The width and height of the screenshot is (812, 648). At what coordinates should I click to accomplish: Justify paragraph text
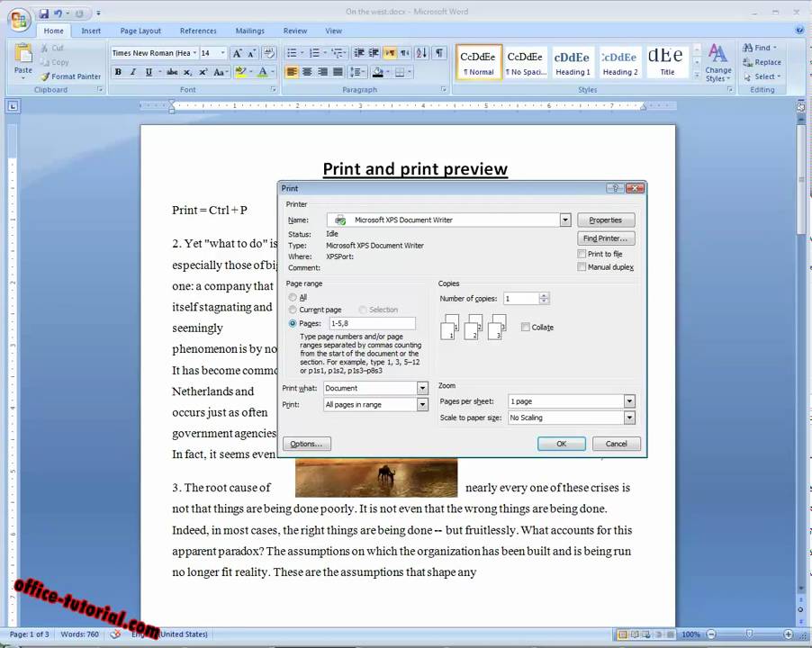tap(338, 72)
